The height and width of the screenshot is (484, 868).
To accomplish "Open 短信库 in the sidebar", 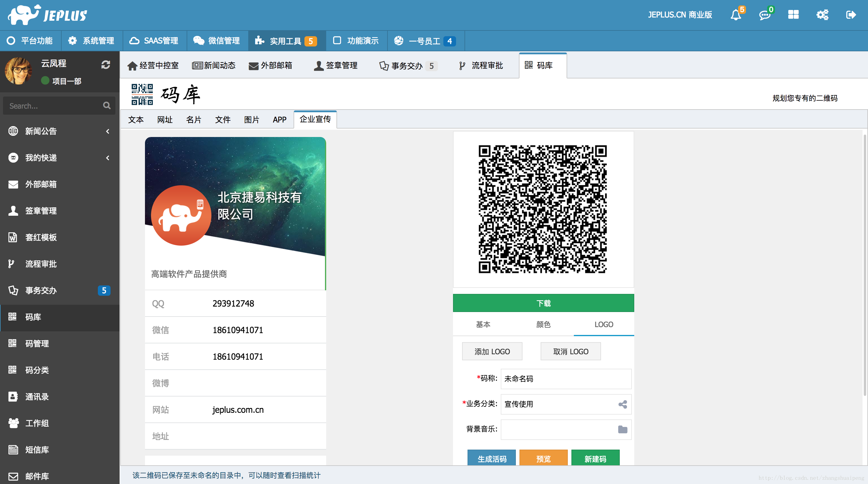I will pyautogui.click(x=59, y=450).
